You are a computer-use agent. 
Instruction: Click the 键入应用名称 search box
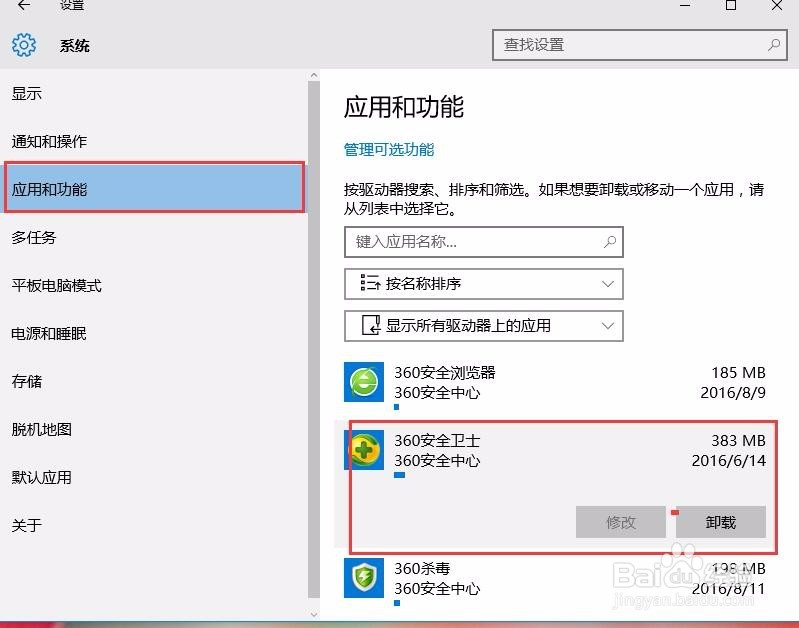tap(484, 242)
